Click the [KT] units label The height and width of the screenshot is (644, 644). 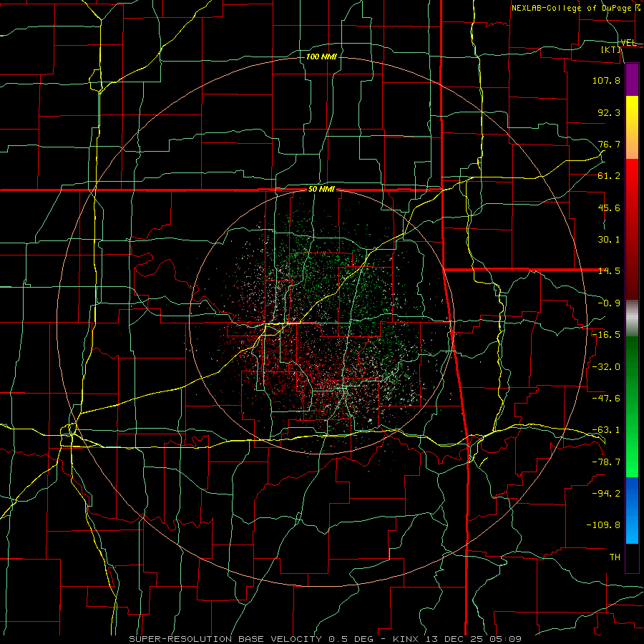point(611,49)
